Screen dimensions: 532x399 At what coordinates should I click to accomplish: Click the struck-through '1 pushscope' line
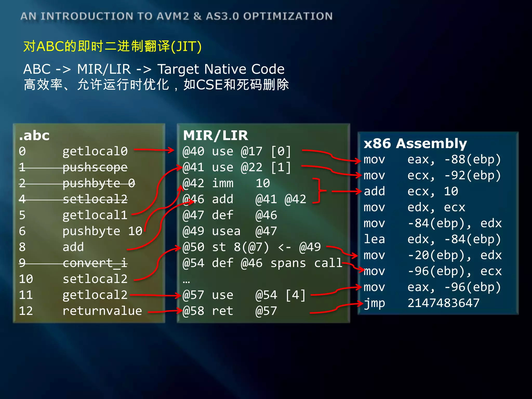pyautogui.click(x=73, y=167)
